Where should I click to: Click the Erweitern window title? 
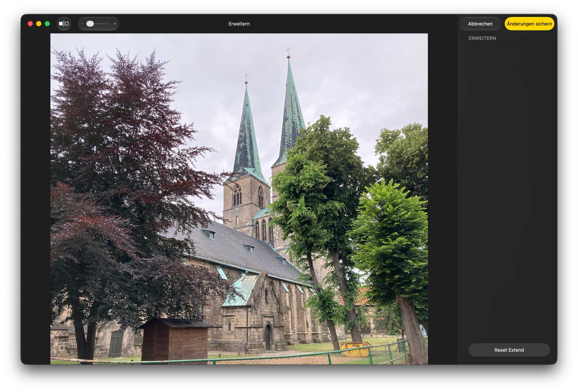(x=239, y=24)
